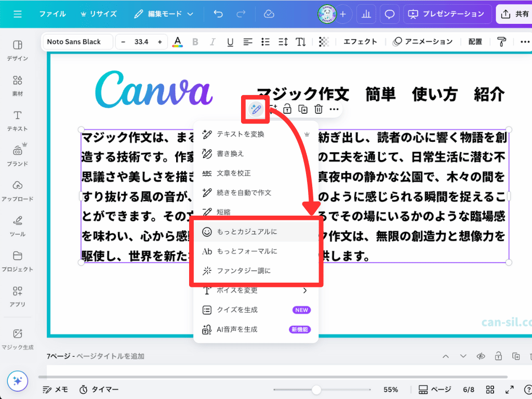Lock the selected text element
532x399 pixels.
coord(287,109)
